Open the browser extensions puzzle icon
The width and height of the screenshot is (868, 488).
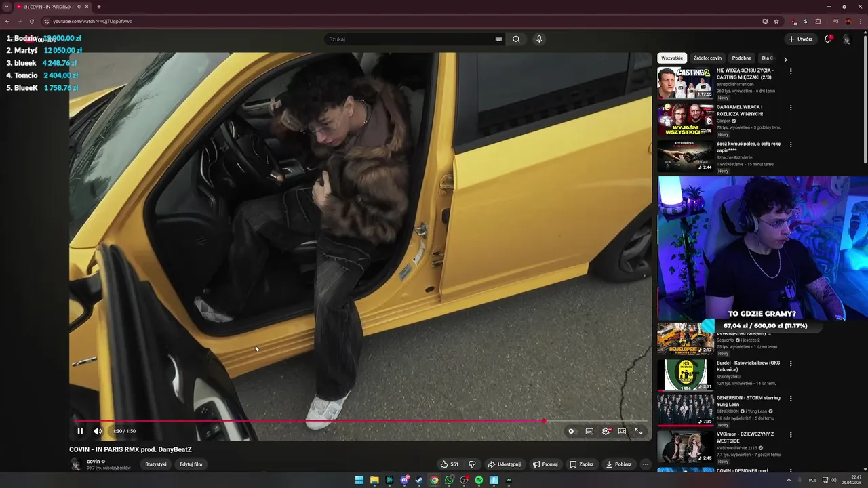pos(818,21)
